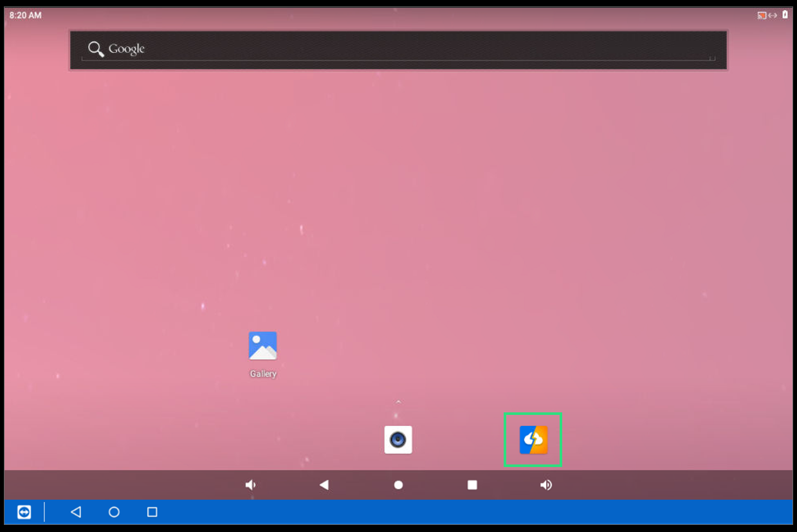The height and width of the screenshot is (532, 797).
Task: Open the Gallery app icon
Action: (262, 346)
